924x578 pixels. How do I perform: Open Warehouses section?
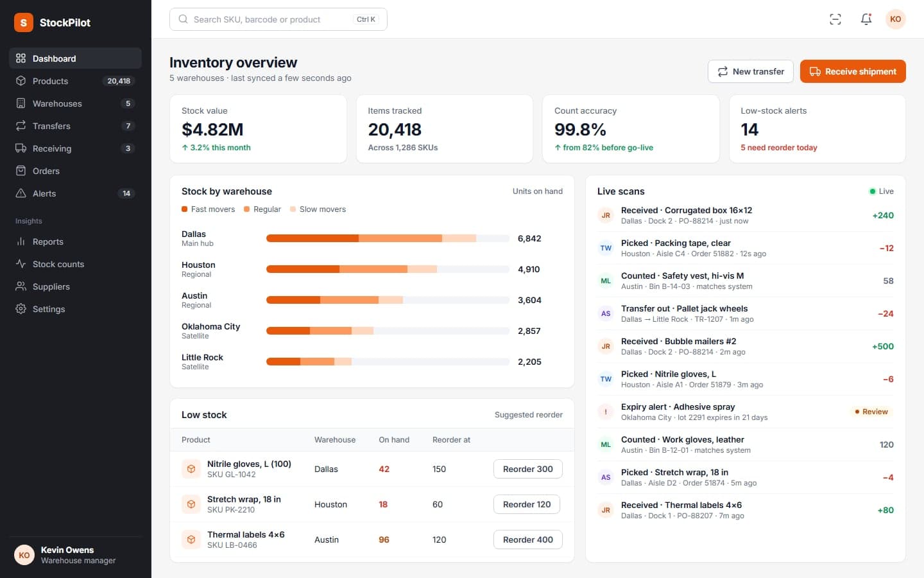click(x=76, y=103)
